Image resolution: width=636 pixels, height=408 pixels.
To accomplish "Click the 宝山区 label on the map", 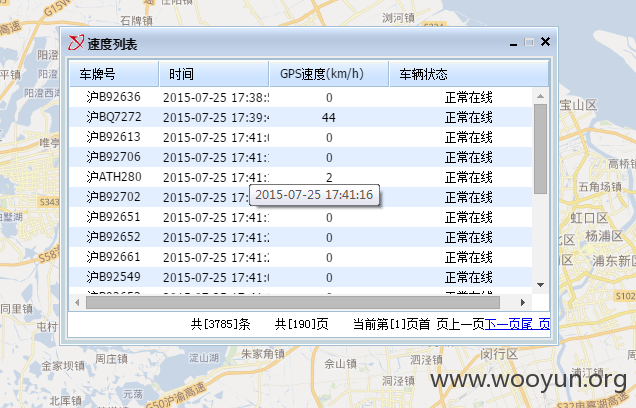I will pyautogui.click(x=578, y=105).
